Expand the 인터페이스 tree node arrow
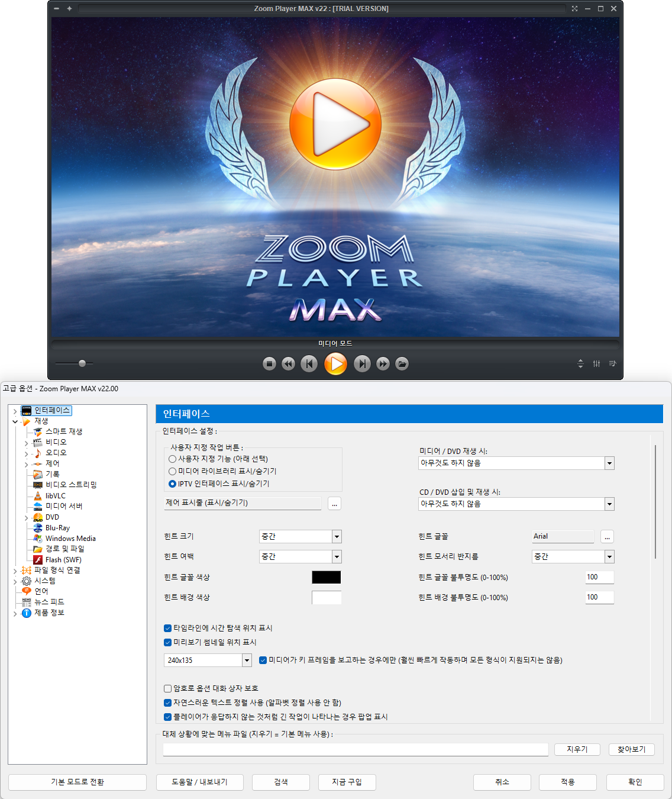 (x=15, y=411)
